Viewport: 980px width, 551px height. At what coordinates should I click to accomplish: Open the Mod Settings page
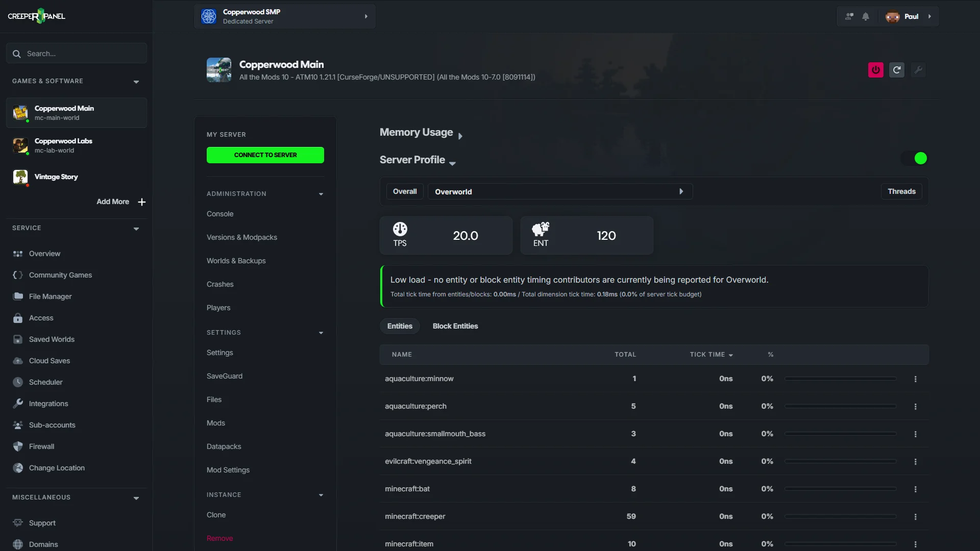[228, 470]
